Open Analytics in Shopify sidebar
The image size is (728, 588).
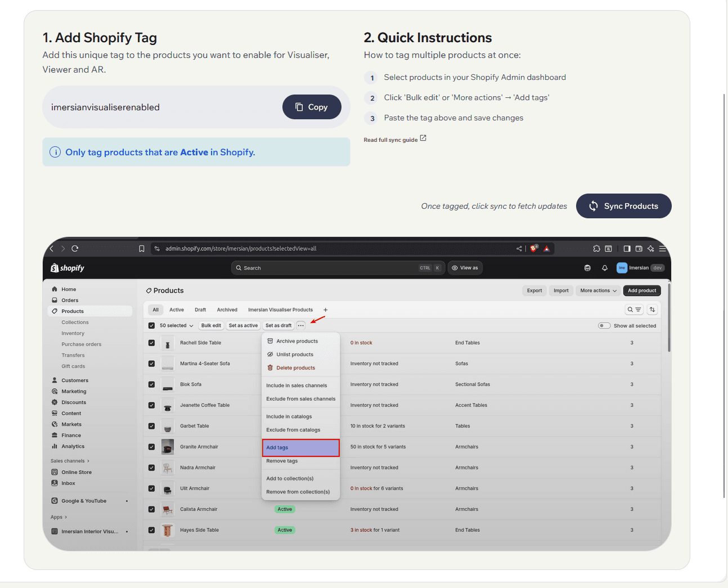[73, 446]
